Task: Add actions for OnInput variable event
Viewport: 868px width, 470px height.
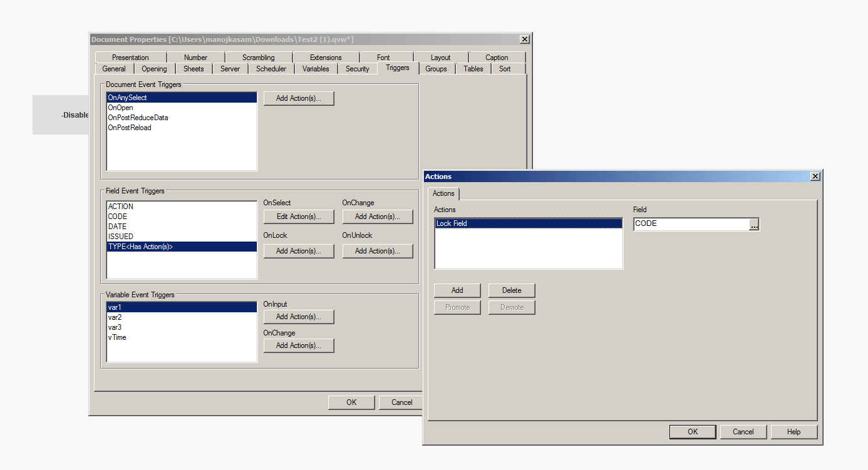Action: point(299,317)
